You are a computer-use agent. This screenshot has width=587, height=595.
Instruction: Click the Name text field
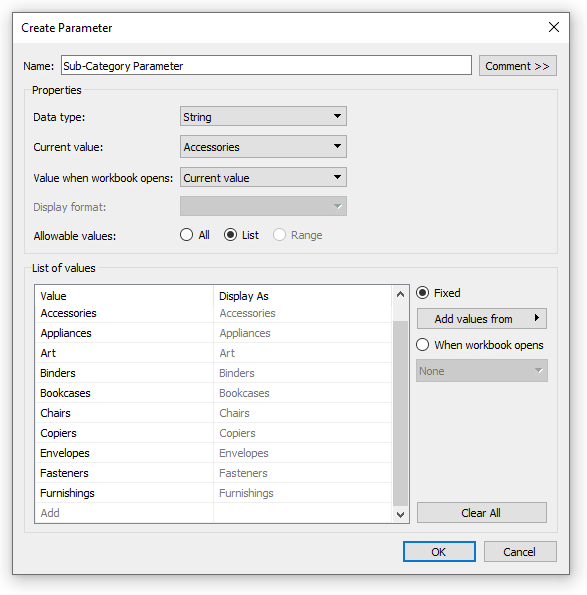[x=266, y=65]
